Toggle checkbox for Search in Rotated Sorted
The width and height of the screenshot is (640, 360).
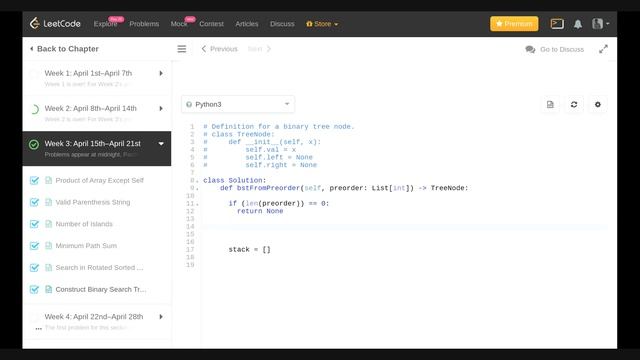(x=34, y=268)
